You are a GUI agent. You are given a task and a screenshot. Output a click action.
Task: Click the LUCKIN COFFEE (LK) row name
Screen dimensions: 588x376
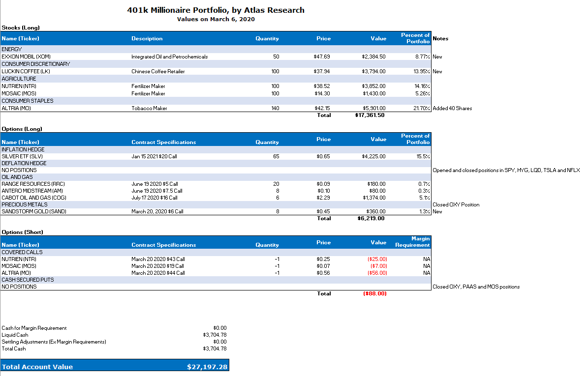coord(26,71)
